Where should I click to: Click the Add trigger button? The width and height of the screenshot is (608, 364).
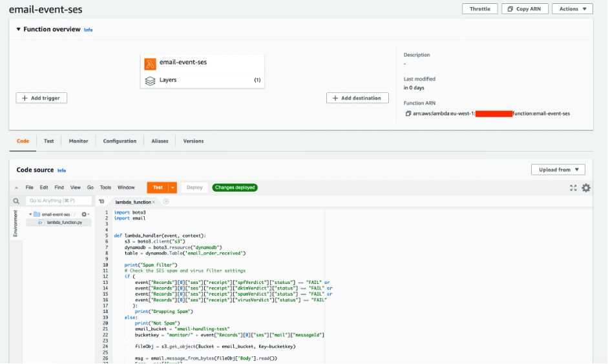(41, 98)
